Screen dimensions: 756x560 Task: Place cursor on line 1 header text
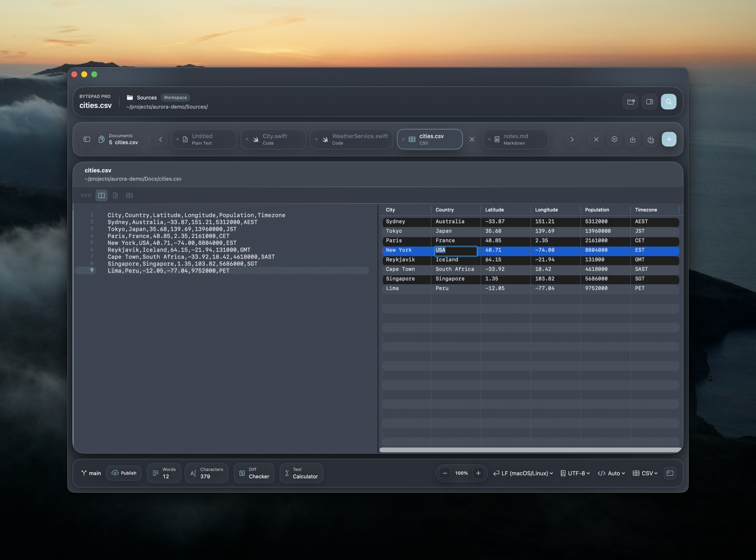[196, 215]
